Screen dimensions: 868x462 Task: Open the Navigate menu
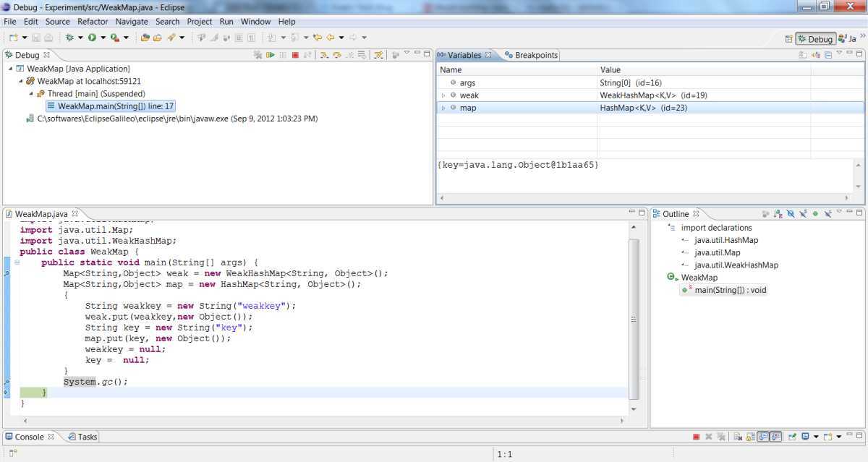click(x=132, y=22)
